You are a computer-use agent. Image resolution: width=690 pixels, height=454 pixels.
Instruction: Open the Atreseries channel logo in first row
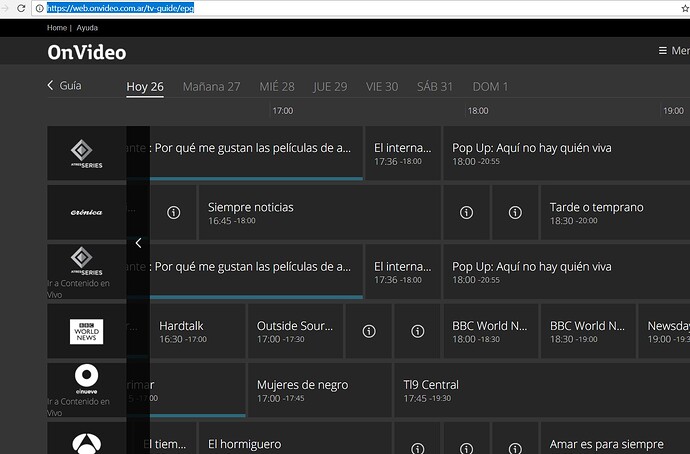click(87, 154)
